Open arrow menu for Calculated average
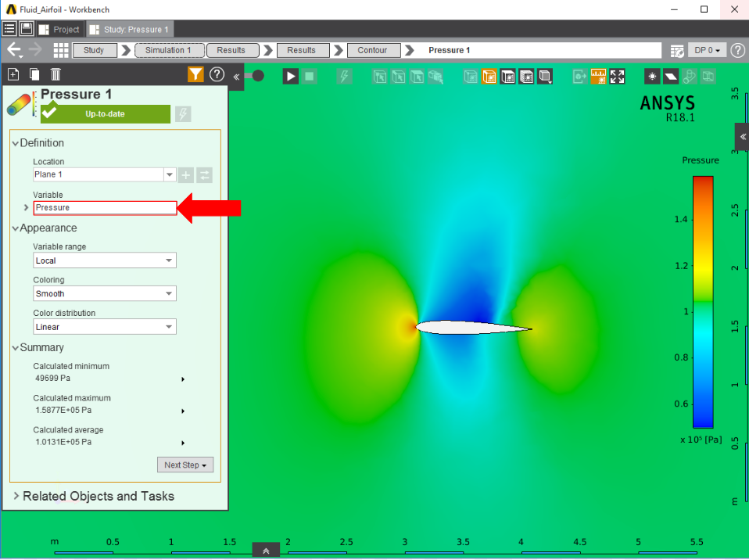 click(183, 443)
